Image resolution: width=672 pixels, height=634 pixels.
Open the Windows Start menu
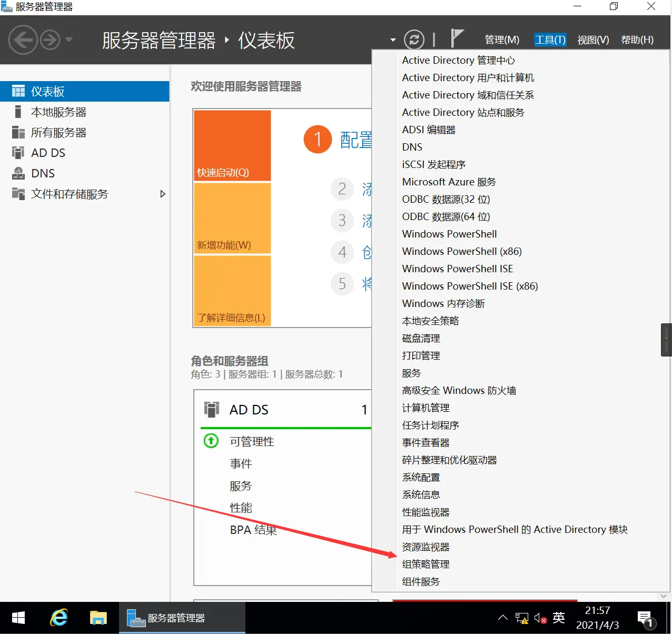click(x=18, y=618)
